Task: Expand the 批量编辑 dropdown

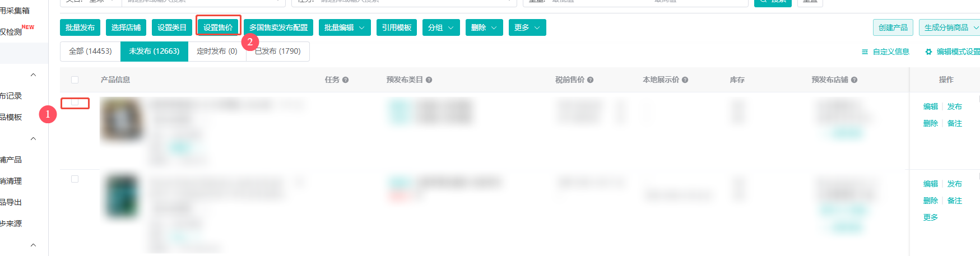Action: pos(345,27)
